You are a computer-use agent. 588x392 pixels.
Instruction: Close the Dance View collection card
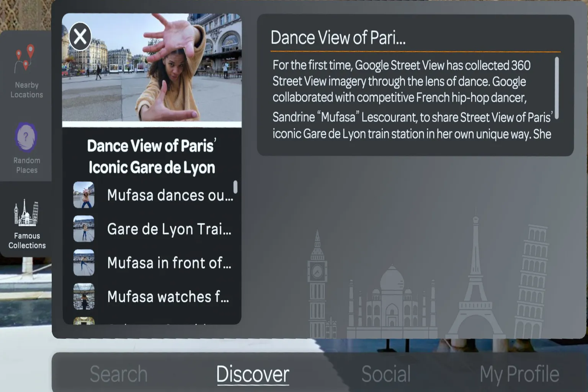pos(80,37)
